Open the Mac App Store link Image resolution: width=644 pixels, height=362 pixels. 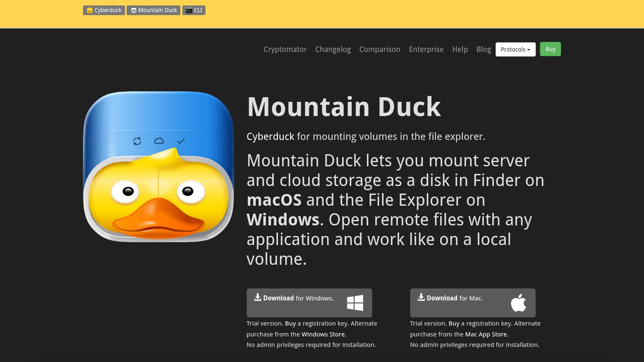tap(486, 334)
